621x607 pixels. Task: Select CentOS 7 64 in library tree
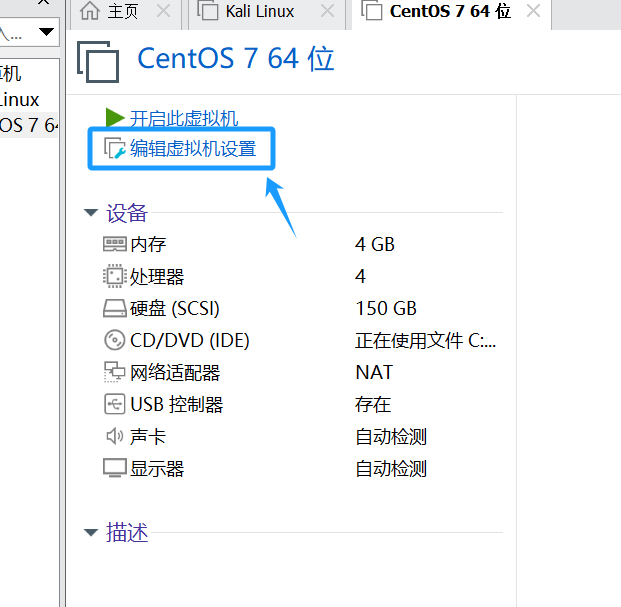pos(28,125)
